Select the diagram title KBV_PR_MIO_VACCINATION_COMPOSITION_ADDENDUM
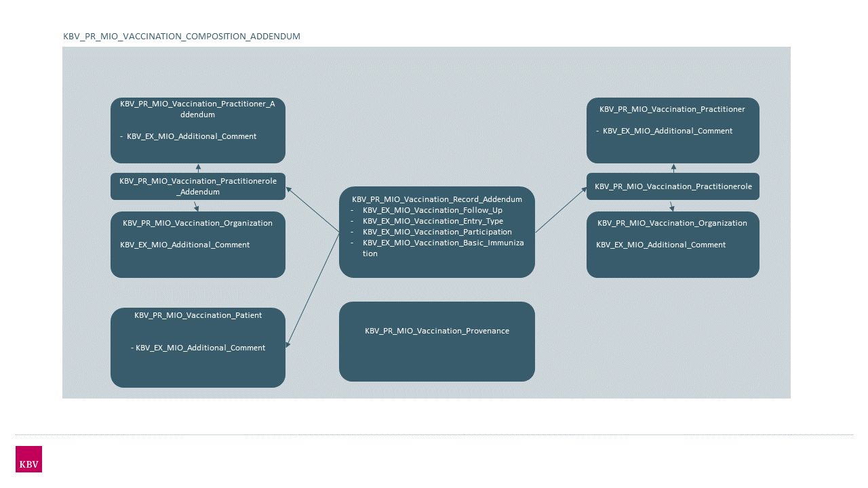The height and width of the screenshot is (488, 868). point(182,36)
